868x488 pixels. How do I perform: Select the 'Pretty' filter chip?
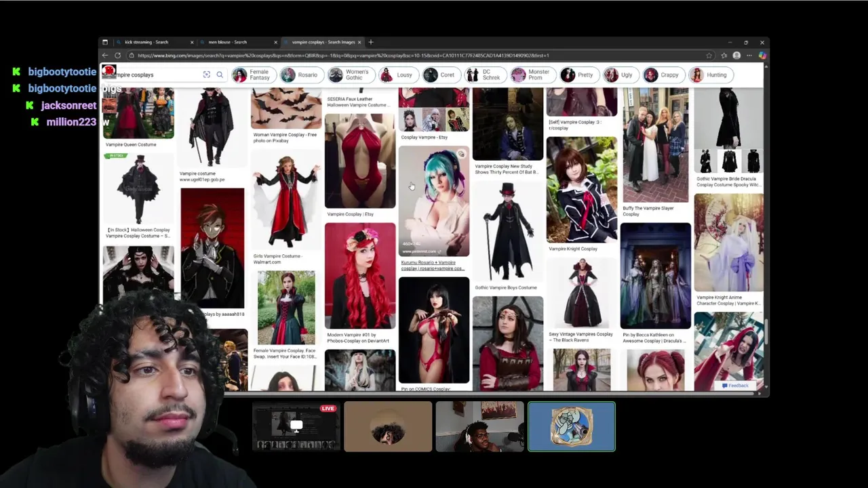pyautogui.click(x=579, y=75)
